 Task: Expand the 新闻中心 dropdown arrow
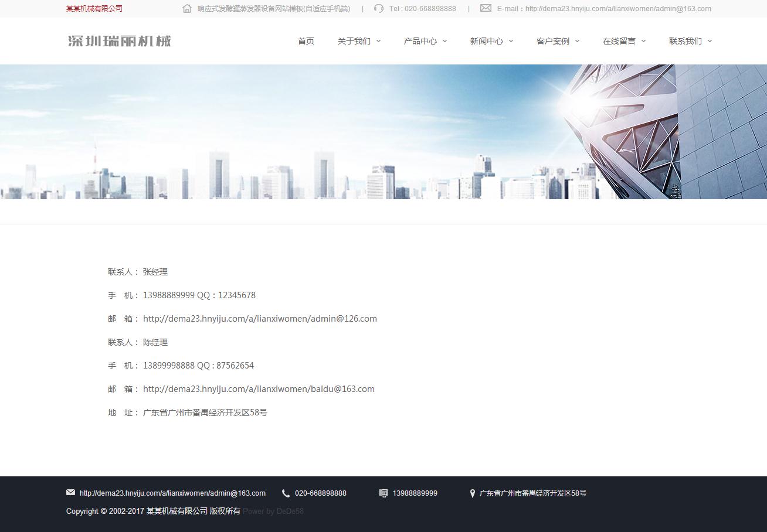(x=511, y=41)
